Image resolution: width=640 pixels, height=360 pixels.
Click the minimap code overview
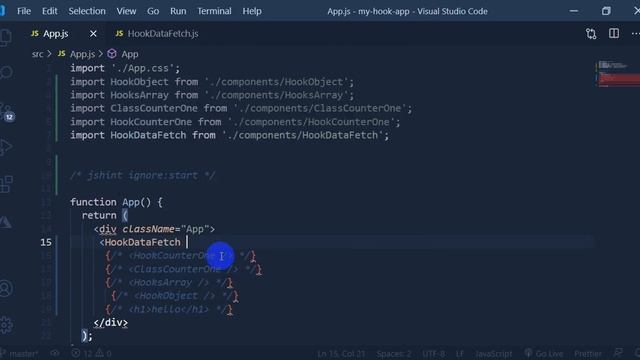click(x=618, y=73)
